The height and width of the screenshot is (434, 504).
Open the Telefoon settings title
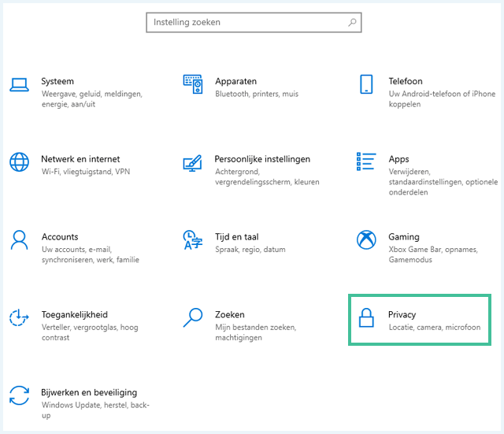[406, 81]
